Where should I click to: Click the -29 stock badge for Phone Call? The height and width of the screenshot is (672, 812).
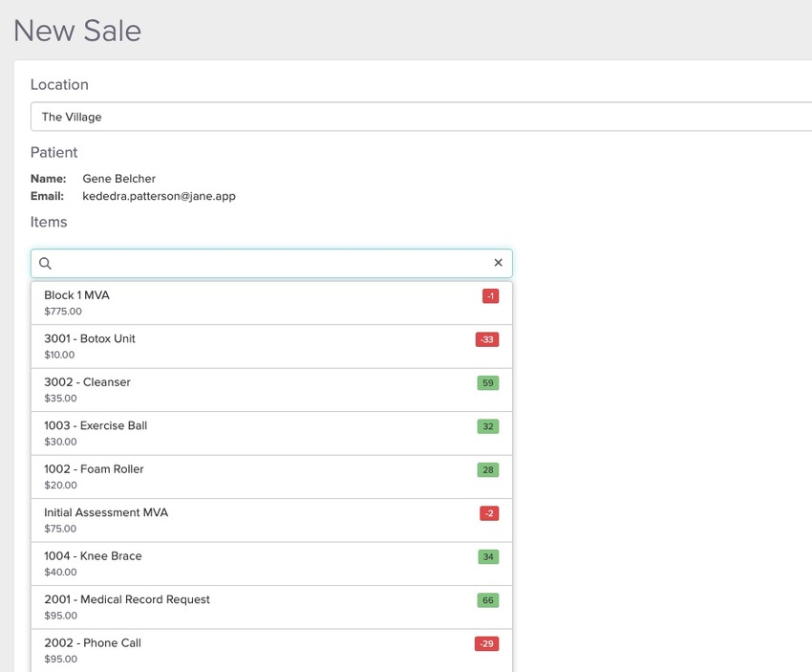487,644
